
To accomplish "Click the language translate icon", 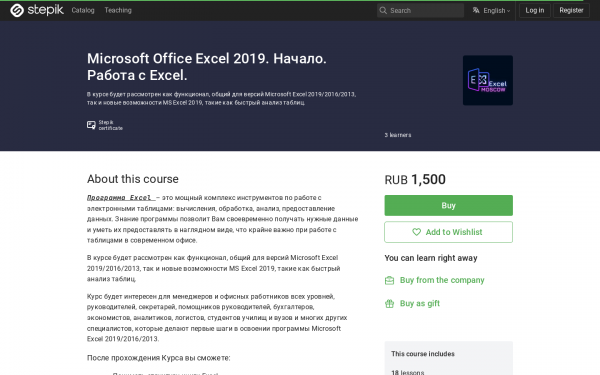I will (476, 10).
